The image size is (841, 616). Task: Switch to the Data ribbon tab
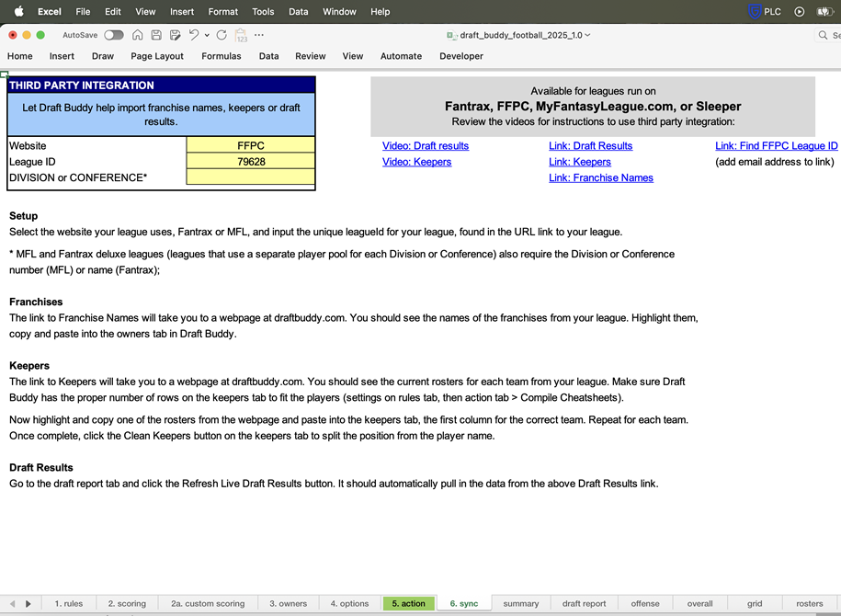coord(268,56)
